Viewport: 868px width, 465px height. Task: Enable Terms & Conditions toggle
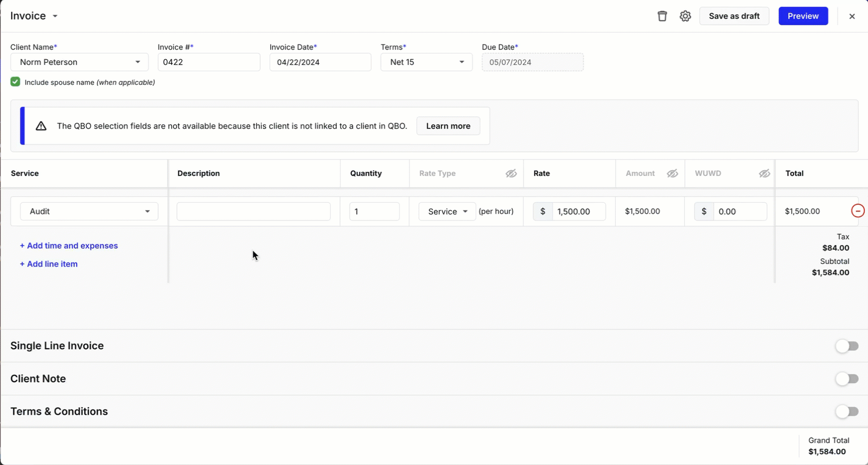click(847, 412)
